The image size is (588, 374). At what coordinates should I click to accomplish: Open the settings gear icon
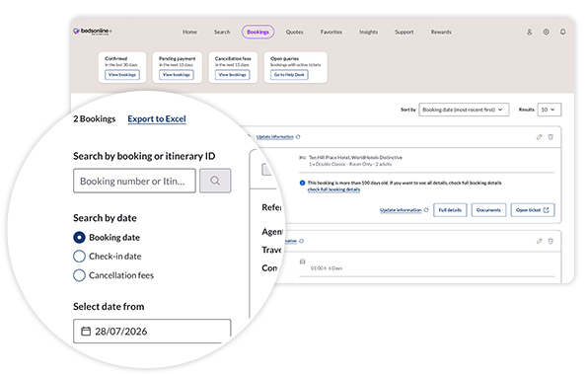pyautogui.click(x=546, y=32)
